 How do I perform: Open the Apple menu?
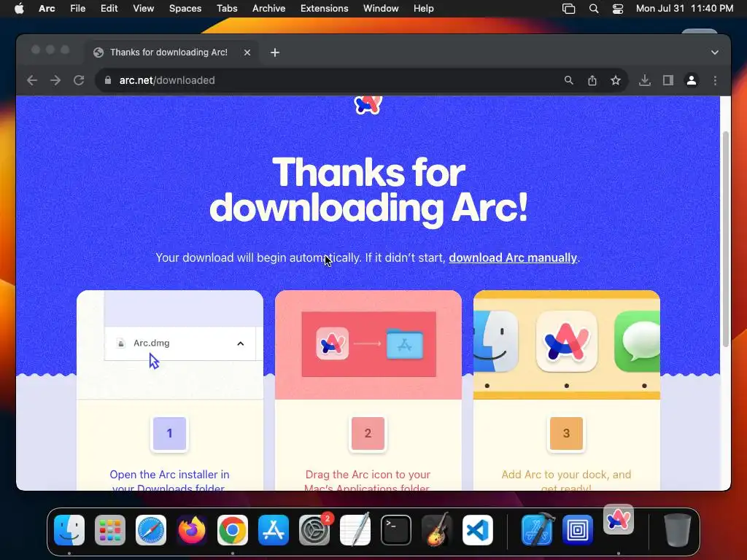coord(19,9)
